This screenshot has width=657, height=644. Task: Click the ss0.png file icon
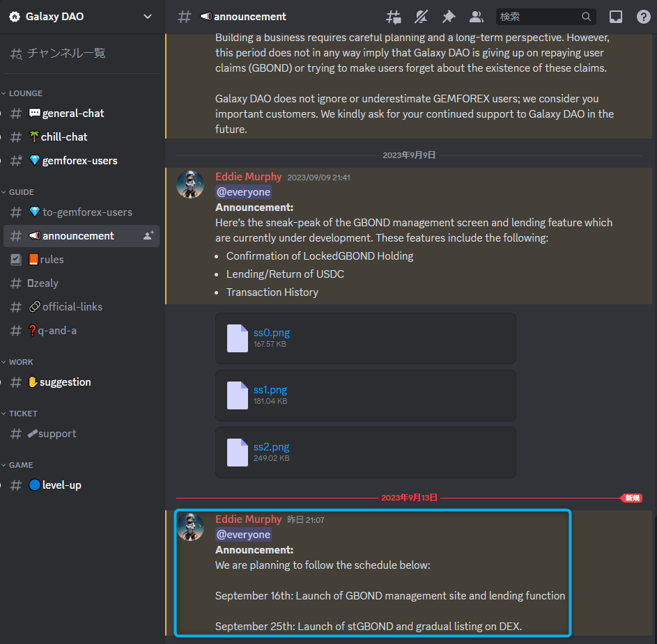tap(237, 338)
